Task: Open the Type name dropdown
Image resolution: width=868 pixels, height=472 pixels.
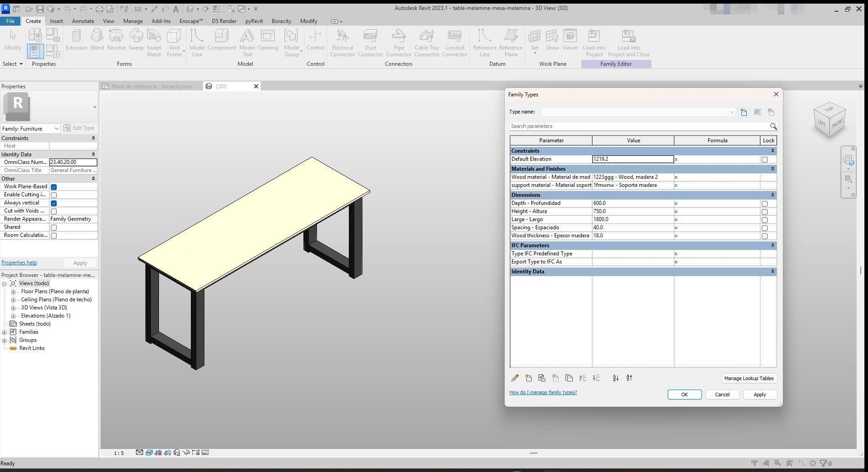Action: [732, 112]
